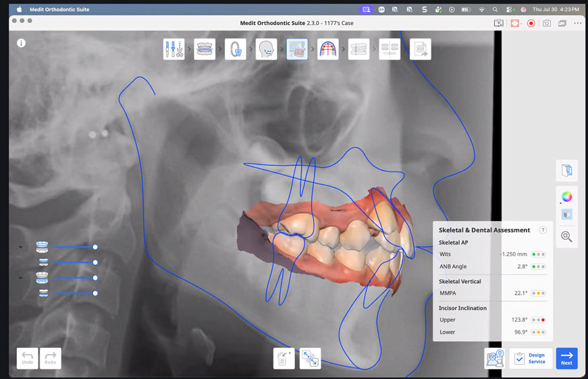Toggle visibility of last sub-model icon
This screenshot has width=588, height=379.
(x=43, y=293)
